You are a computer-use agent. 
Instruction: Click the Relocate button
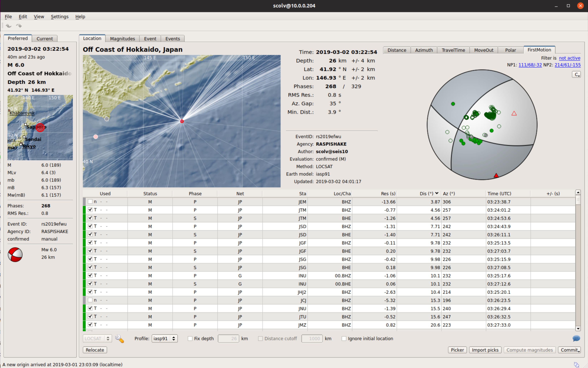95,350
